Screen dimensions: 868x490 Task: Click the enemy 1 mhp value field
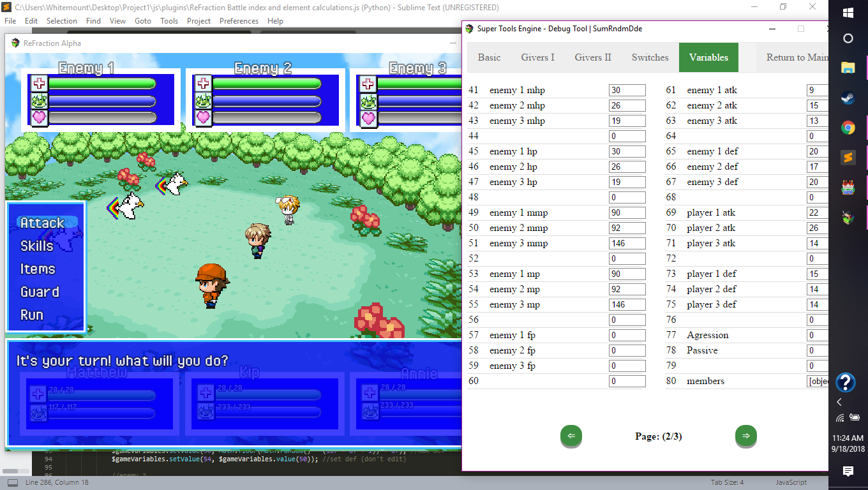point(627,91)
